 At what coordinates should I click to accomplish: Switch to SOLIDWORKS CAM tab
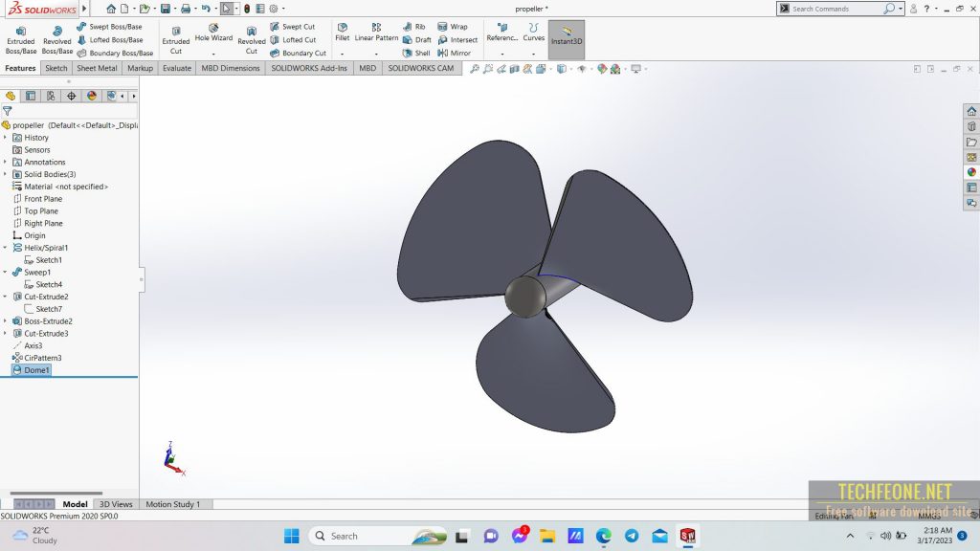[421, 68]
